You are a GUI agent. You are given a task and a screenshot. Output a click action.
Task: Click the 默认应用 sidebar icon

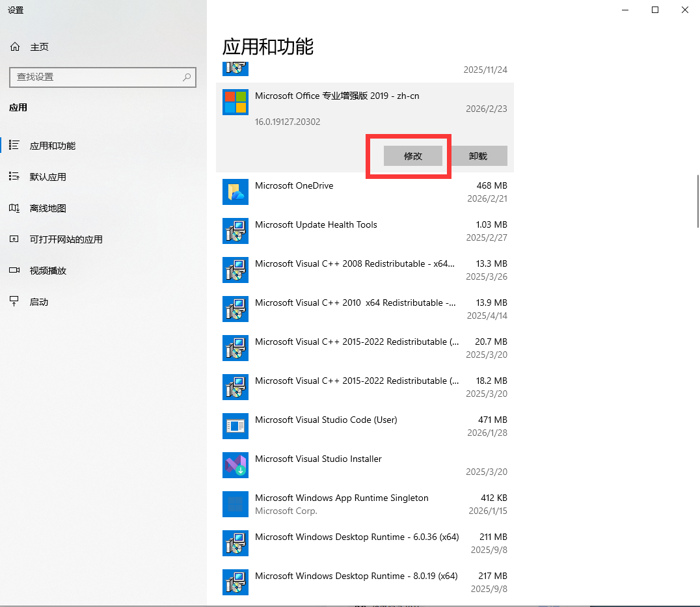click(14, 176)
